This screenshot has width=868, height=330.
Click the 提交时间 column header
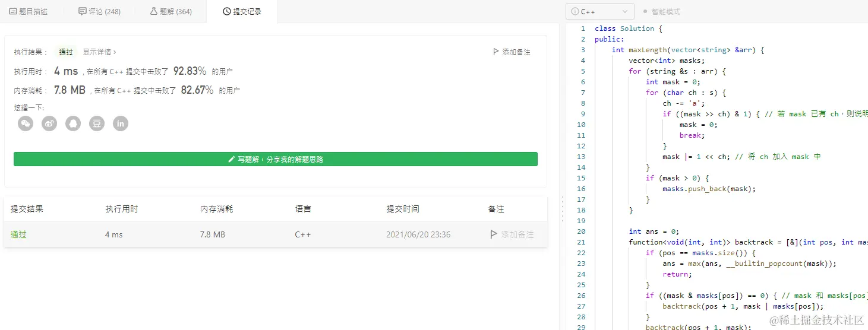coord(403,209)
